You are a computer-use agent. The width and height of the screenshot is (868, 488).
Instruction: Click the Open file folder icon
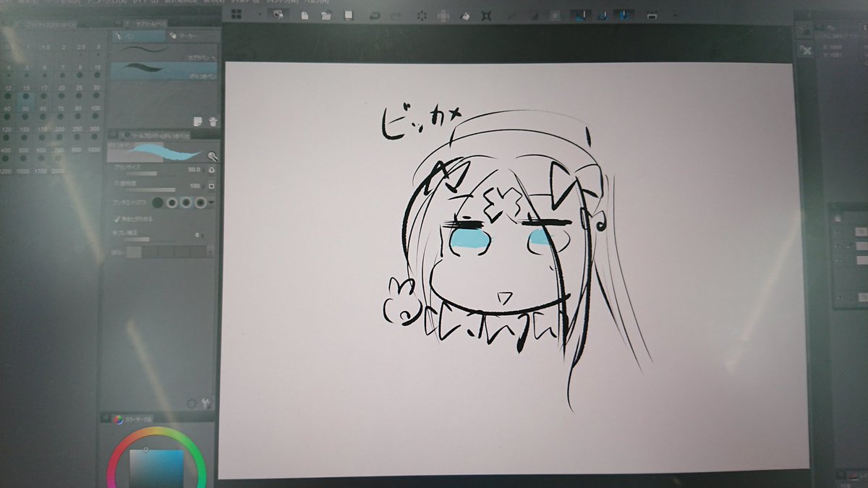[326, 14]
